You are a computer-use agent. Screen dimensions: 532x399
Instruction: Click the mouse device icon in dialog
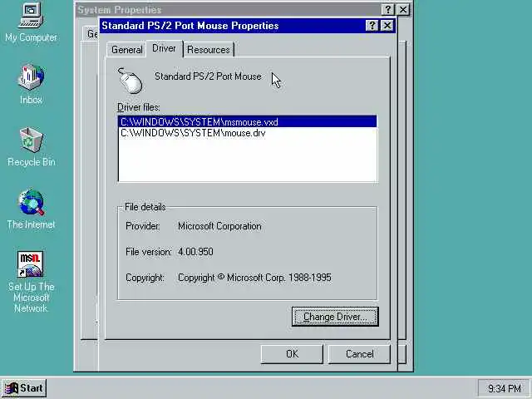(x=130, y=81)
